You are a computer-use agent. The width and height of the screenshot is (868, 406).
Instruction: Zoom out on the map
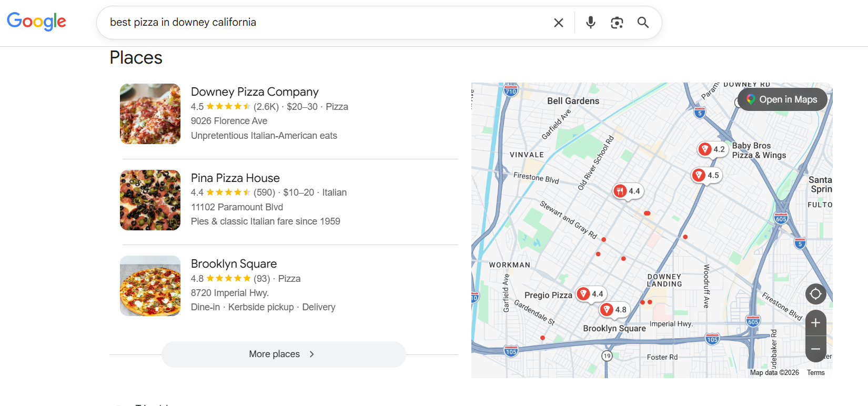815,349
